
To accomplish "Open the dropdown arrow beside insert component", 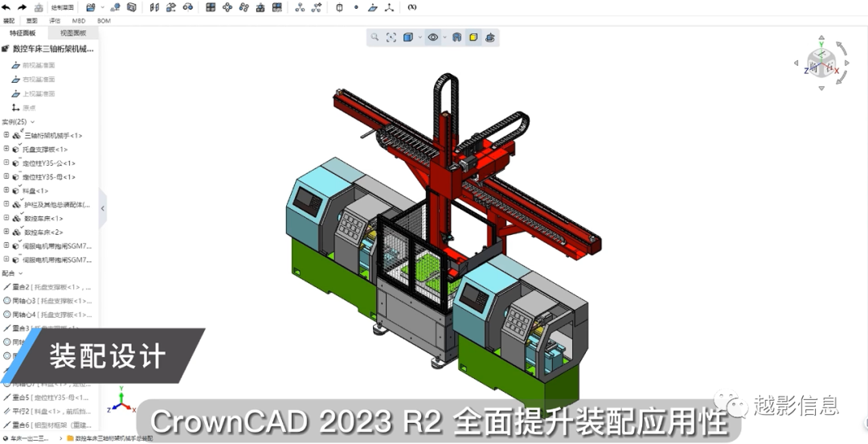I will coord(102,7).
